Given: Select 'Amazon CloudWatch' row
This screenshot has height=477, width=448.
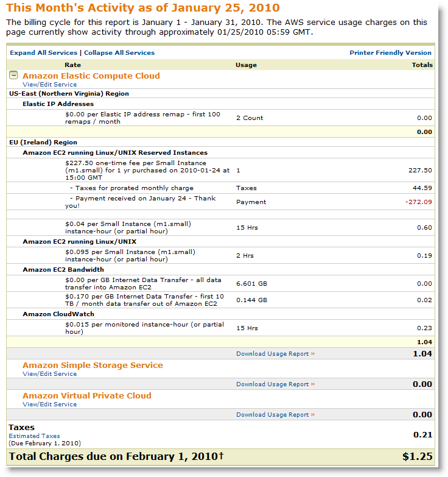Looking at the screenshot, I should (x=221, y=314).
